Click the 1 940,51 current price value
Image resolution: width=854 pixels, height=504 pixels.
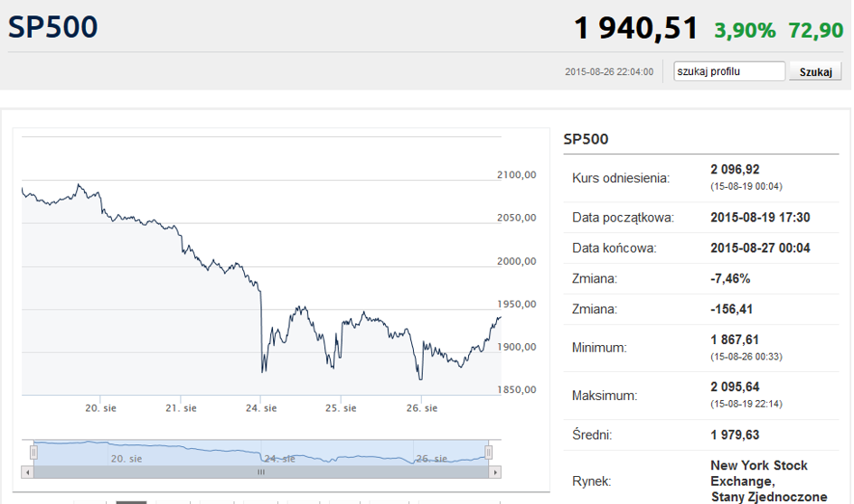point(636,29)
